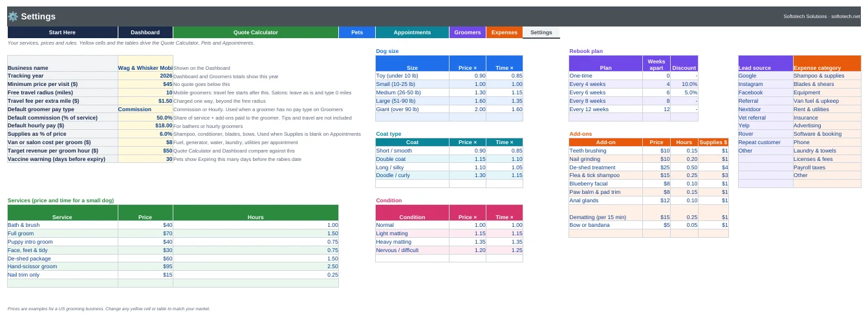
Task: Click the One-time rebook plan cell
Action: 605,76
